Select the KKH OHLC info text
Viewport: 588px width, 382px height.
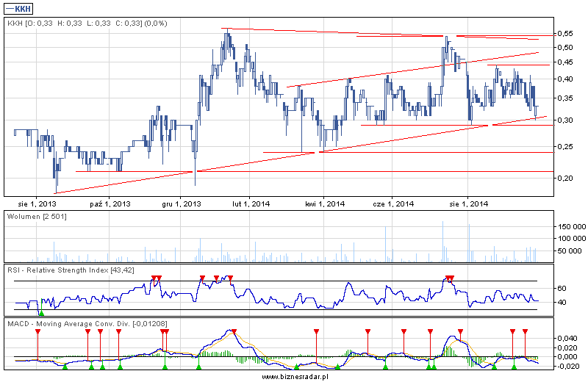click(x=87, y=24)
